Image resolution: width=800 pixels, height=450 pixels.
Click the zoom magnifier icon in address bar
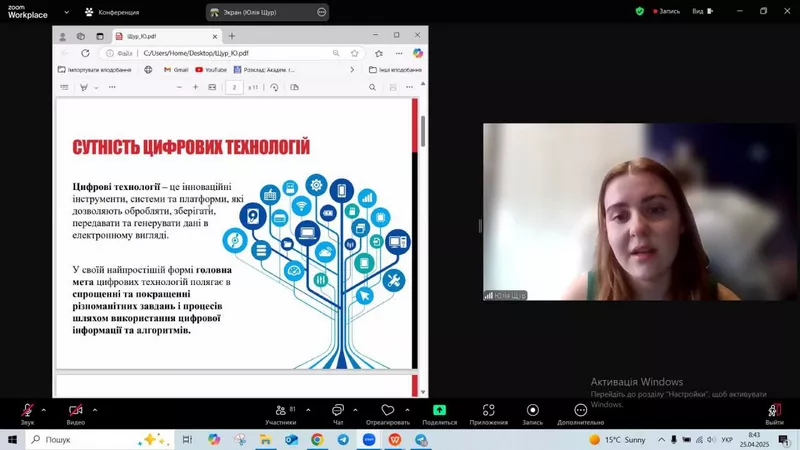coord(336,53)
